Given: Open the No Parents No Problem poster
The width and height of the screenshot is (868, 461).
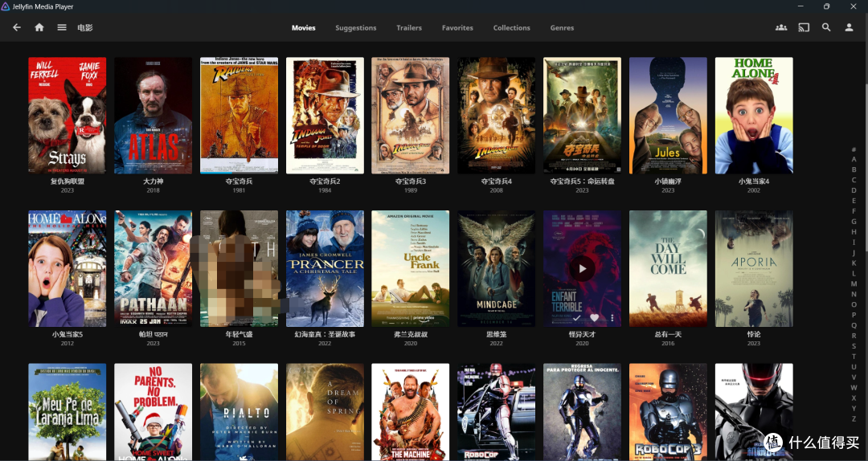Looking at the screenshot, I should point(153,412).
